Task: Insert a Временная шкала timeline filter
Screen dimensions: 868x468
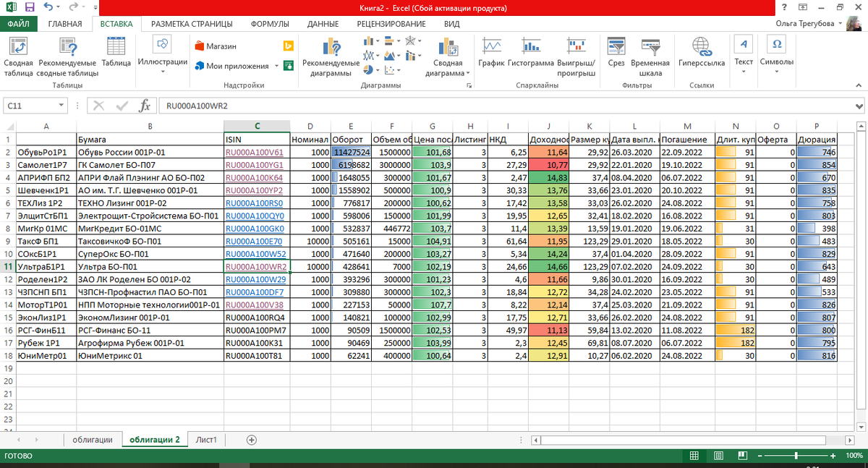Action: (650, 56)
